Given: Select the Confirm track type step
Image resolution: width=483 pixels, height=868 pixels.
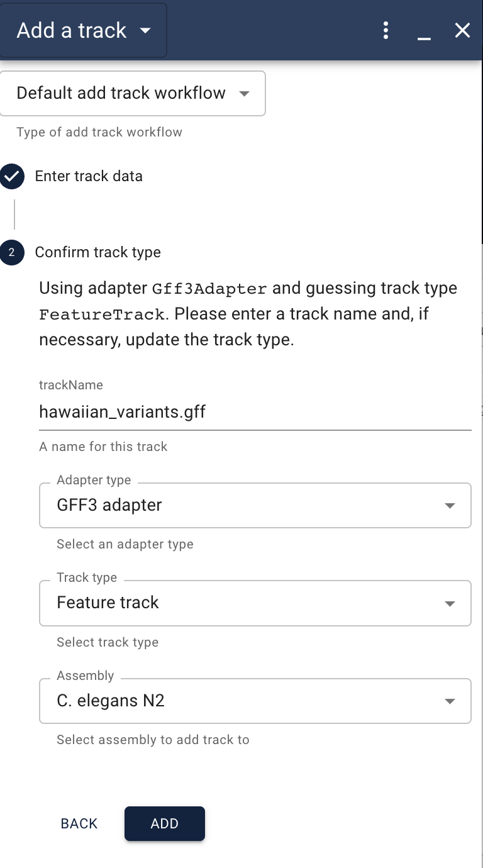Looking at the screenshot, I should coord(98,252).
